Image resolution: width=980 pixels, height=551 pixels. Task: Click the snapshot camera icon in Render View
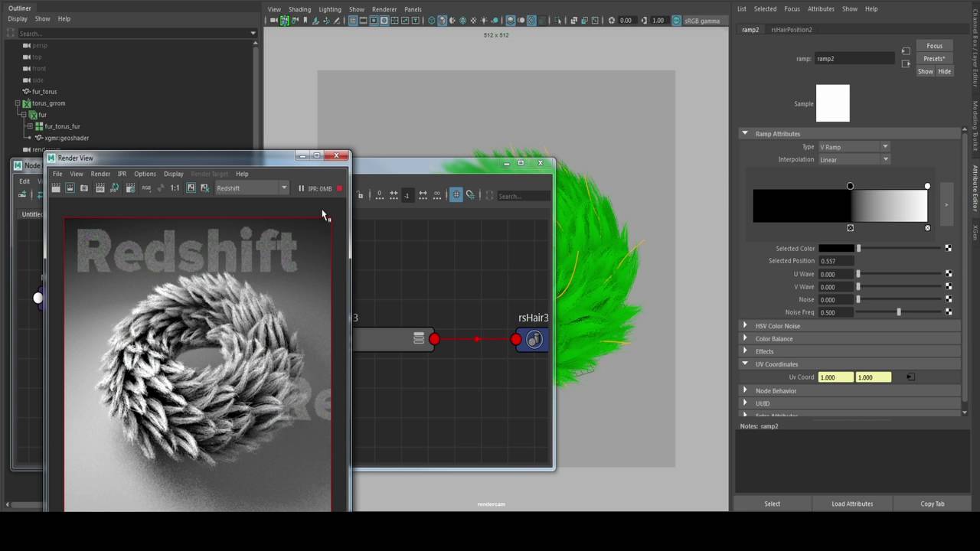click(83, 188)
